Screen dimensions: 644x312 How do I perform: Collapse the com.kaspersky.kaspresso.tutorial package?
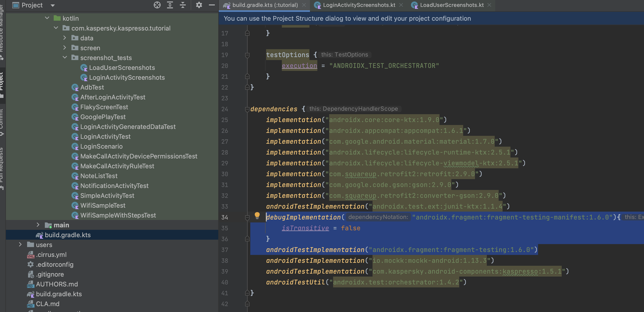coord(56,28)
